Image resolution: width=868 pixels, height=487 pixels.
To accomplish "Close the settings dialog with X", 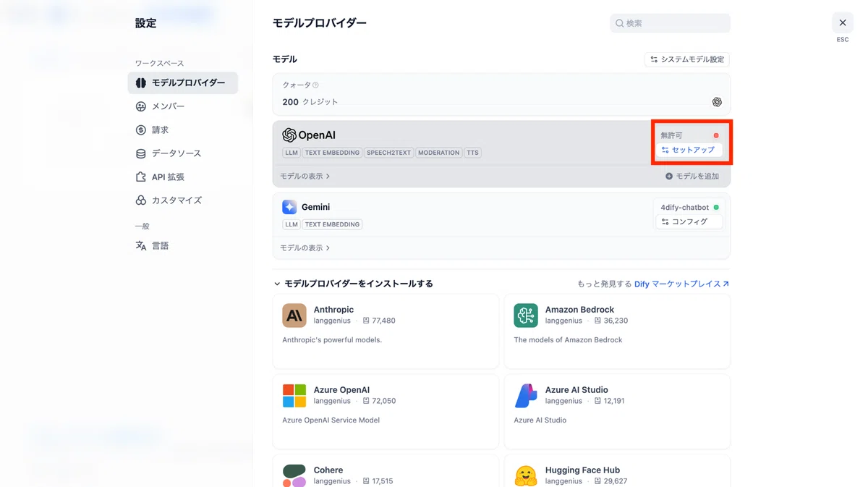I will pyautogui.click(x=843, y=23).
